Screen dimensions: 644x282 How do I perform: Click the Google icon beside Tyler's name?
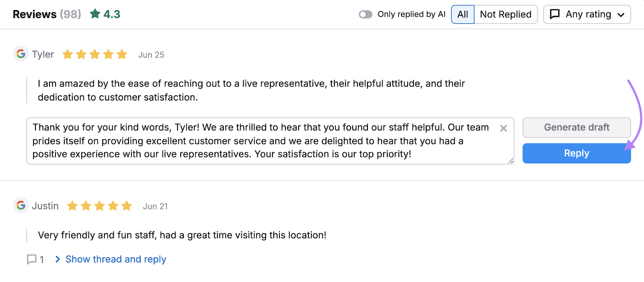pos(21,54)
